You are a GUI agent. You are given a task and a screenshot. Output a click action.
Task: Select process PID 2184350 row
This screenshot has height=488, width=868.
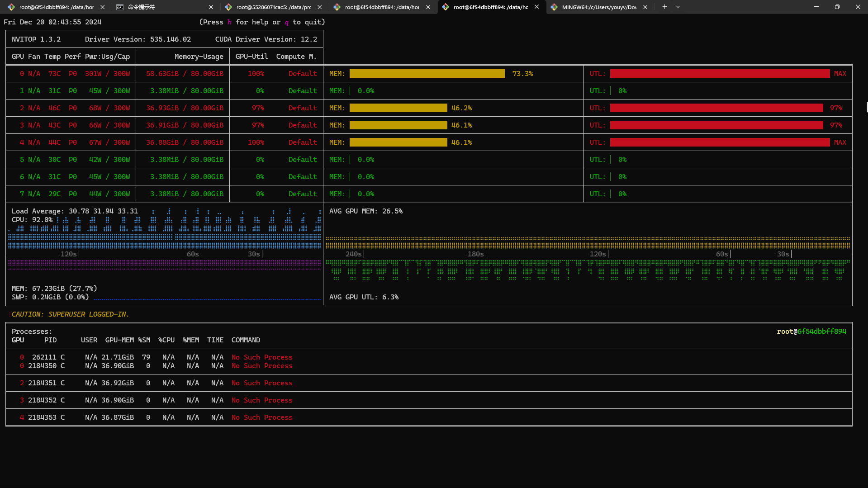coord(429,366)
